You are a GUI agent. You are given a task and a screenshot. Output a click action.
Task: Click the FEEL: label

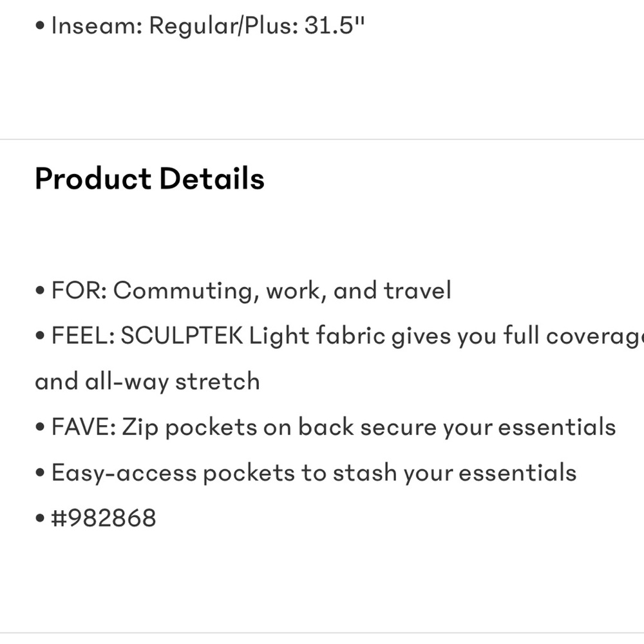(x=82, y=336)
